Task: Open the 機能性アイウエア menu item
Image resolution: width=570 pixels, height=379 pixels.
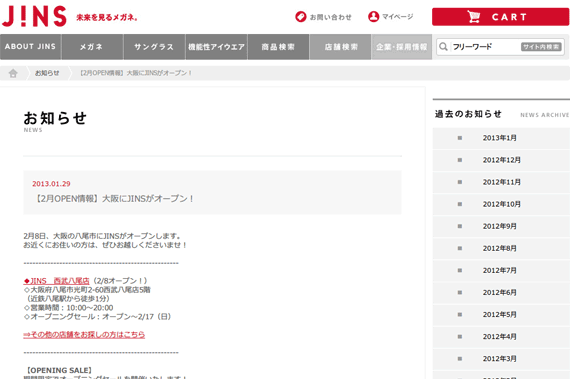Action: (216, 47)
